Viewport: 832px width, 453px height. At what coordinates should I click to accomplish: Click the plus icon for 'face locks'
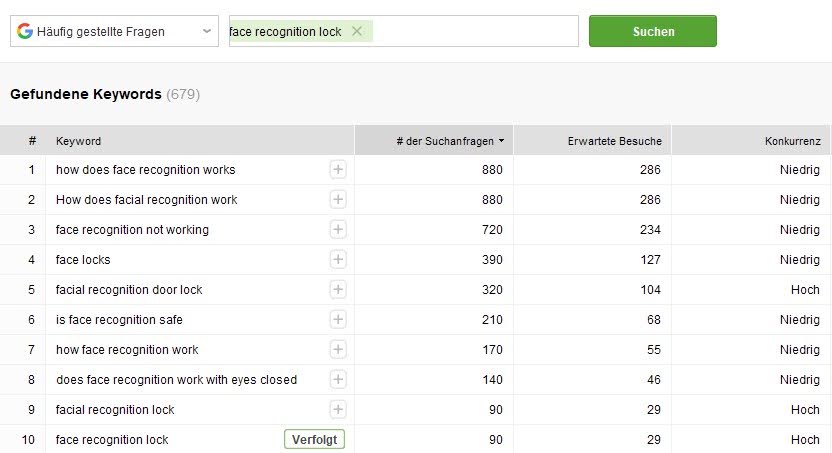click(338, 259)
